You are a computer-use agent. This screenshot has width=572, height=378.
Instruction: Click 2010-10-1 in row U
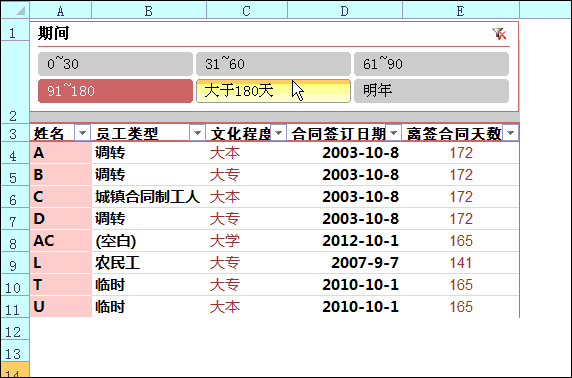(x=345, y=306)
